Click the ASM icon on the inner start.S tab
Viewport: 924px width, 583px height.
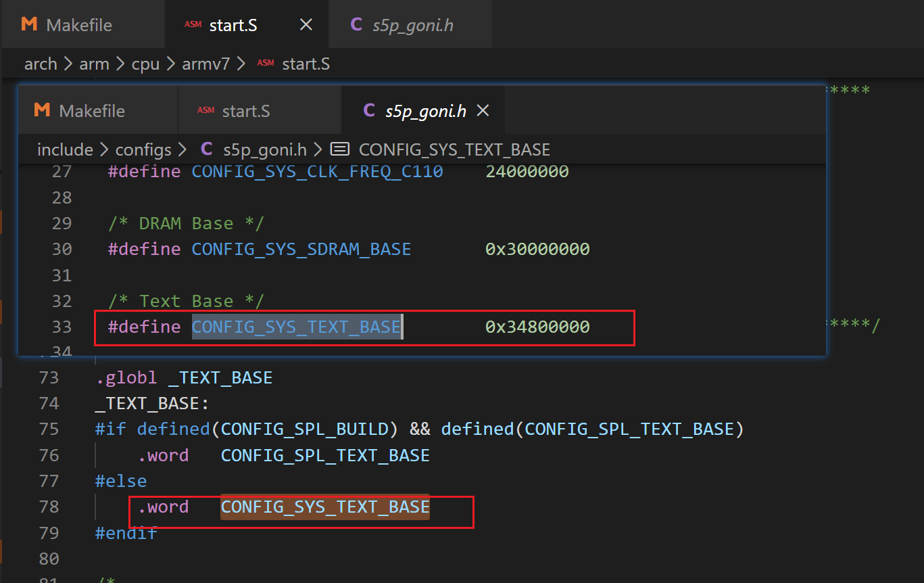pos(206,110)
